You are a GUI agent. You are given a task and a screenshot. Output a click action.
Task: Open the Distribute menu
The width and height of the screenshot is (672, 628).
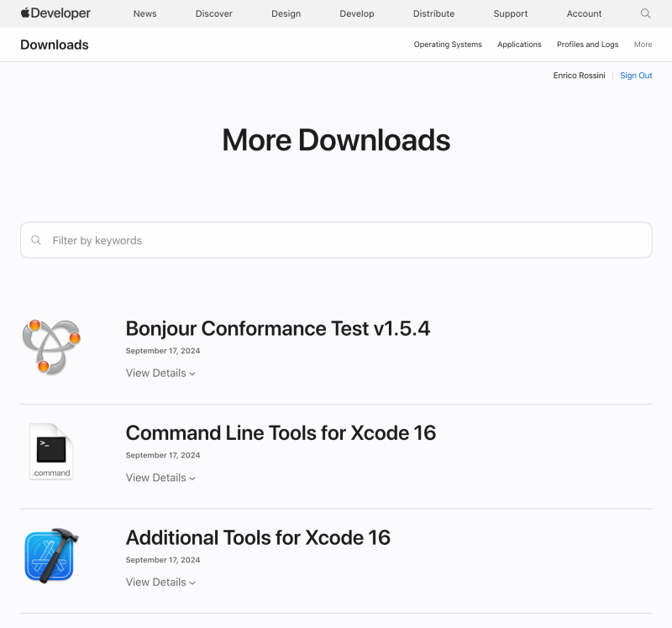tap(433, 13)
